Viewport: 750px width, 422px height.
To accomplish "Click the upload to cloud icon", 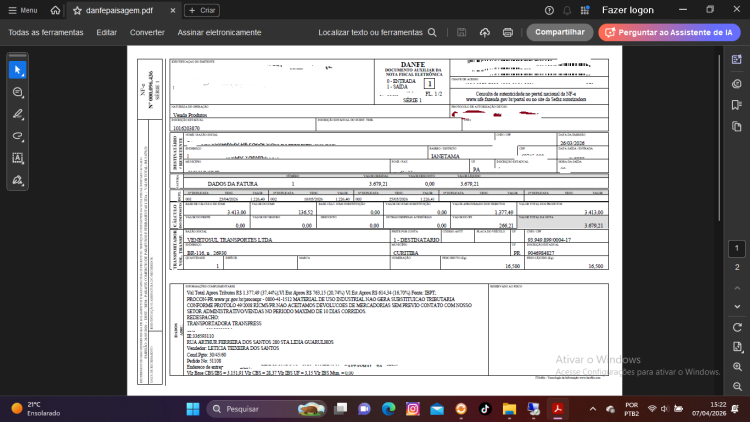I will click(x=485, y=33).
